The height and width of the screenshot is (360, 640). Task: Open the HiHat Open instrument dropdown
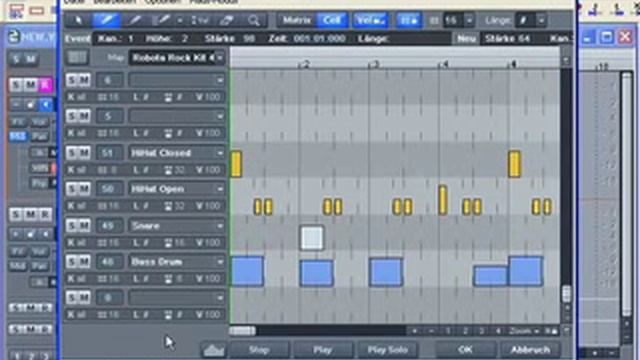click(220, 189)
